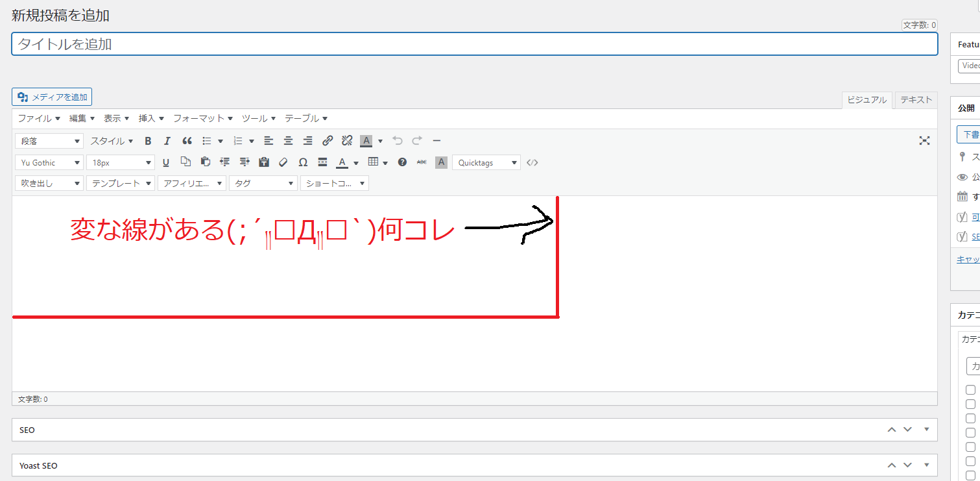980x481 pixels.
Task: Open the 編集 menu
Action: tap(82, 118)
